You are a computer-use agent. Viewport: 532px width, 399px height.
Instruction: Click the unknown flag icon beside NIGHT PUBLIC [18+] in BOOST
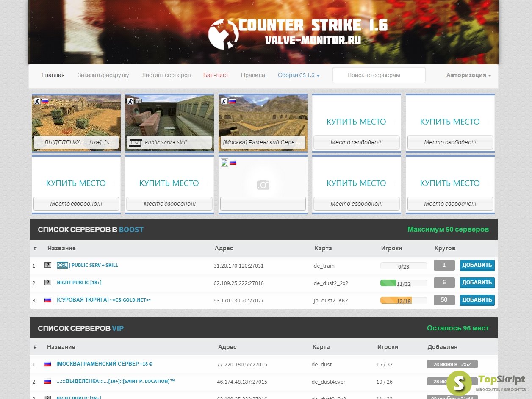[x=48, y=283]
